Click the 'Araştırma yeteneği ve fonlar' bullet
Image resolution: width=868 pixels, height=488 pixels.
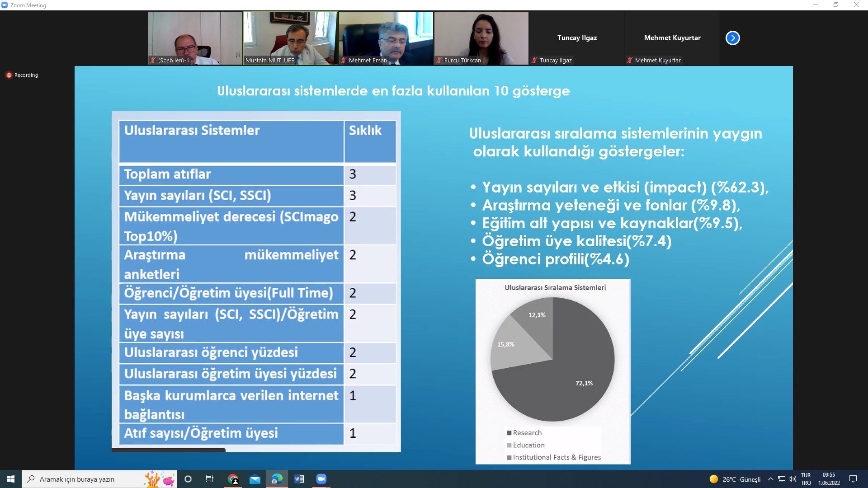(x=611, y=206)
